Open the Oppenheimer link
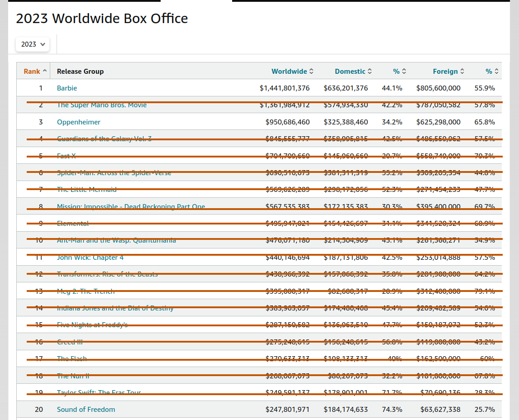The image size is (519, 420). coord(78,122)
